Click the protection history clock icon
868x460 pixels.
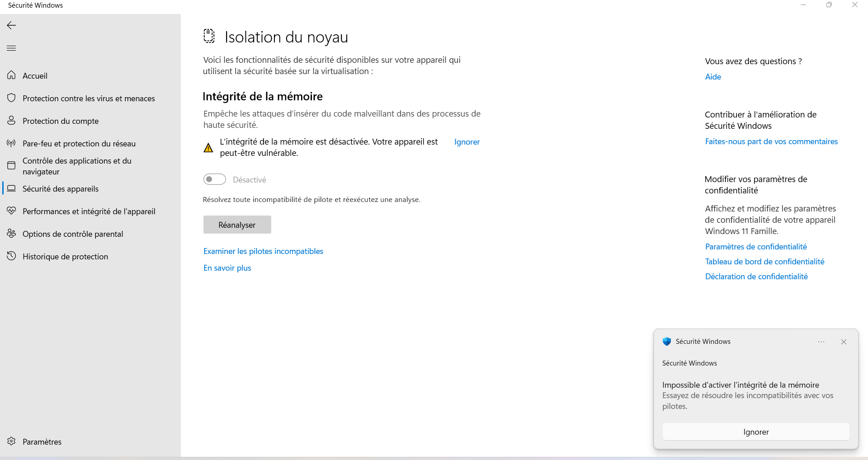pyautogui.click(x=11, y=256)
